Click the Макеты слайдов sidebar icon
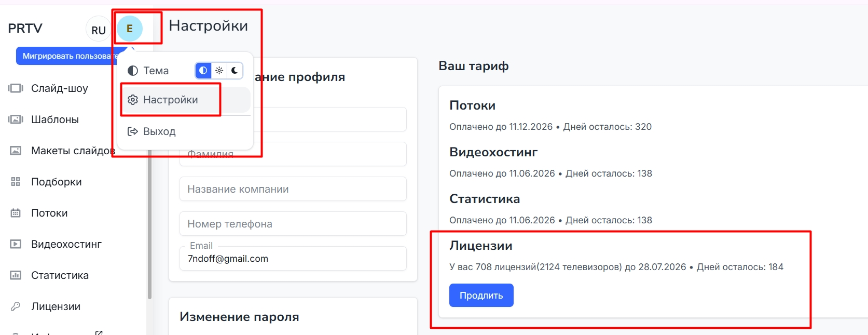This screenshot has height=335, width=868. tap(16, 151)
